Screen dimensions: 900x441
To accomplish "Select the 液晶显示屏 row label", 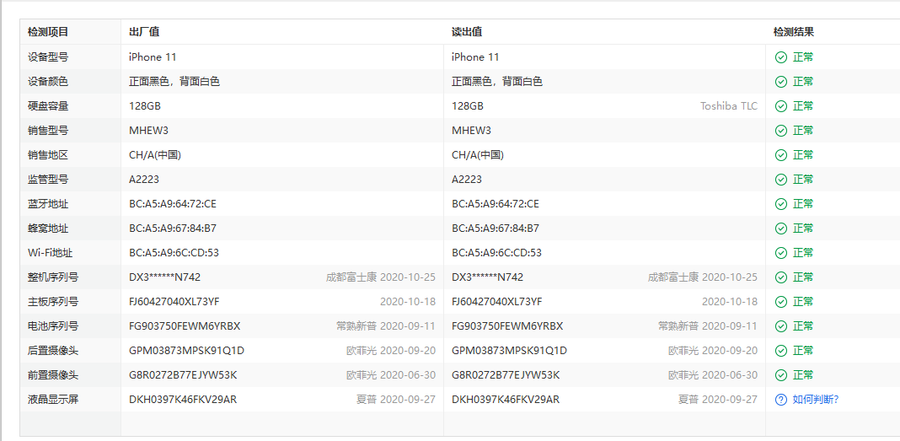I will pyautogui.click(x=53, y=400).
